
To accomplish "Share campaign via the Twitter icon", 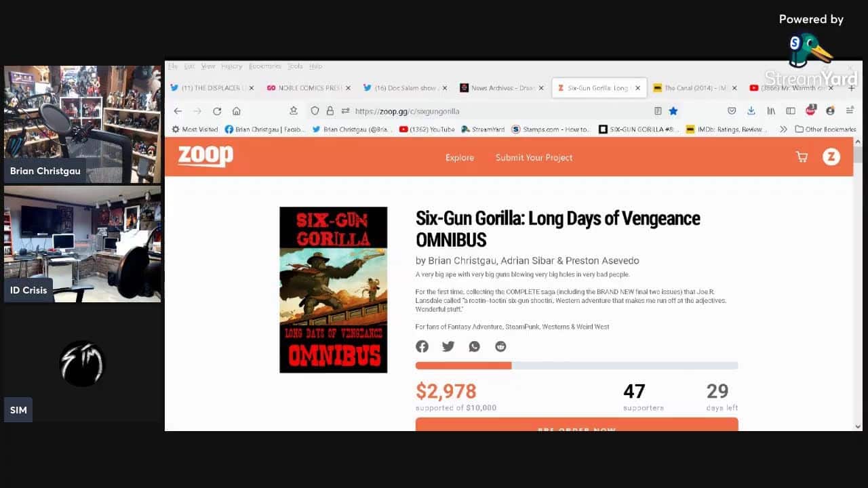I will click(x=448, y=346).
